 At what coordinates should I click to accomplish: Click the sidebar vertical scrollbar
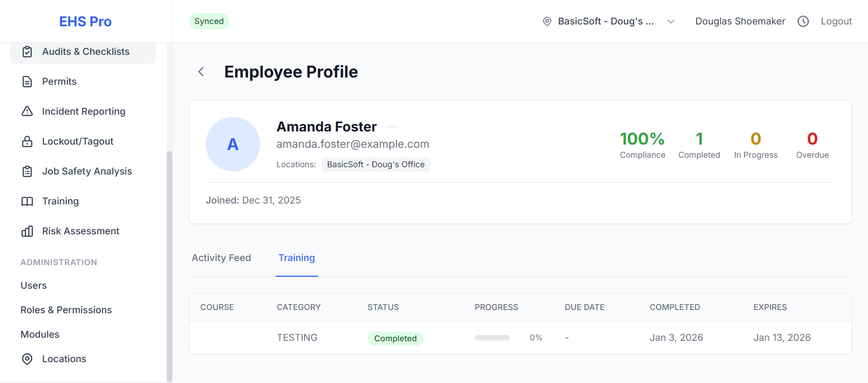(169, 266)
